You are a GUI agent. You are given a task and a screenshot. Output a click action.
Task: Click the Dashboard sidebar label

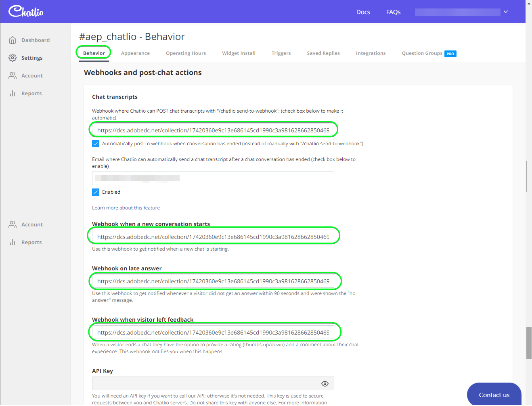coord(36,40)
